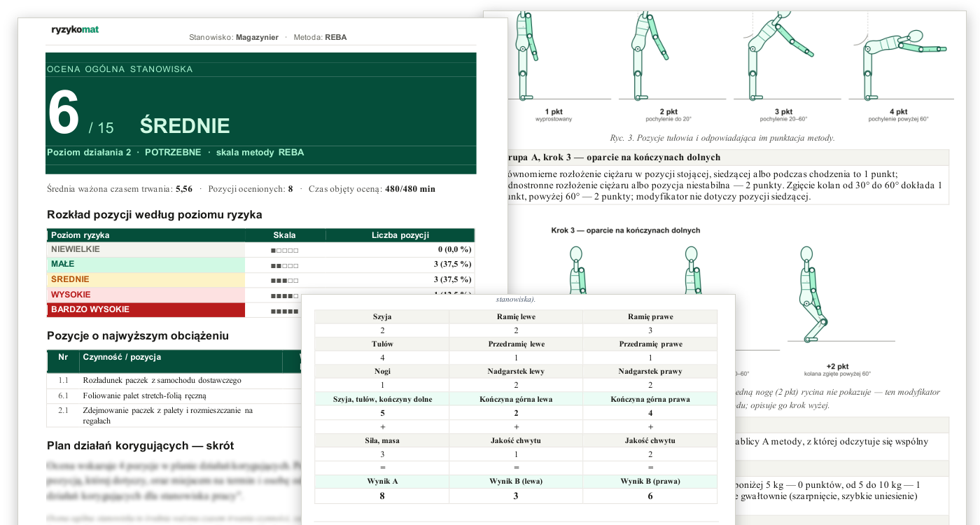Screen dimensions: 980x525
Task: Click the 'Nadgarstek prawy' header cell
Action: point(650,372)
